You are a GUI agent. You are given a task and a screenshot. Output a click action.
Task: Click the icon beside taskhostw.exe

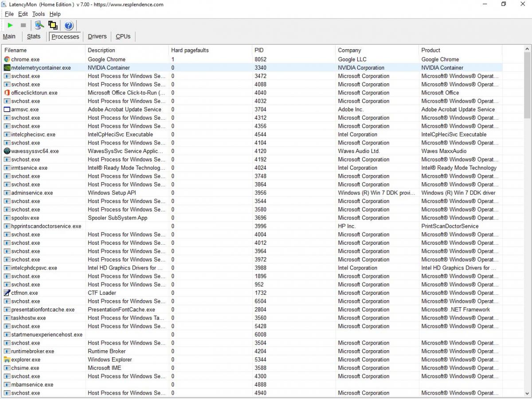(7, 318)
